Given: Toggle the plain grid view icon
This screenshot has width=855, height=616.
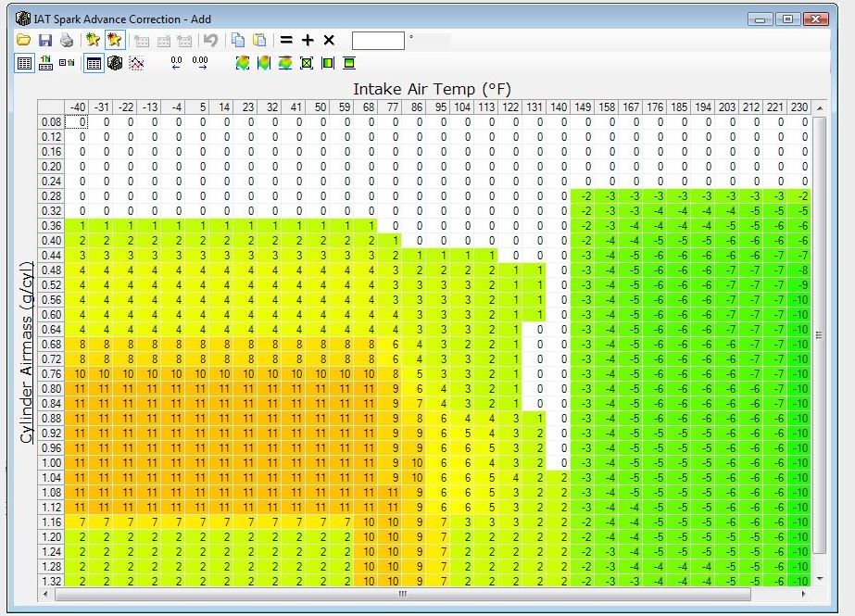Looking at the screenshot, I should point(24,63).
